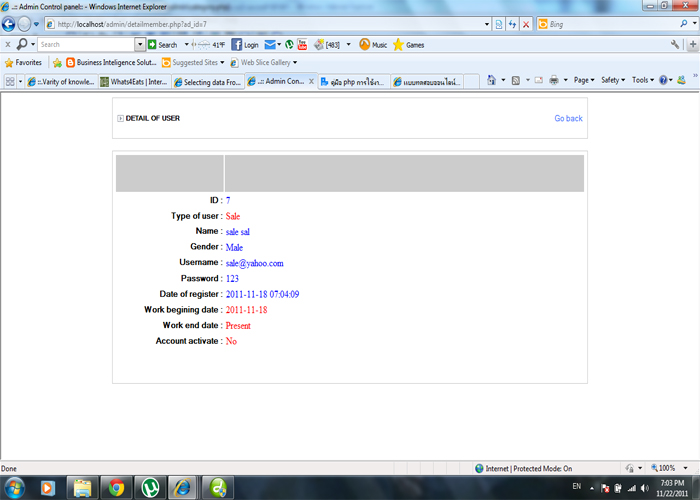Click the Windows Start button

[x=14, y=488]
